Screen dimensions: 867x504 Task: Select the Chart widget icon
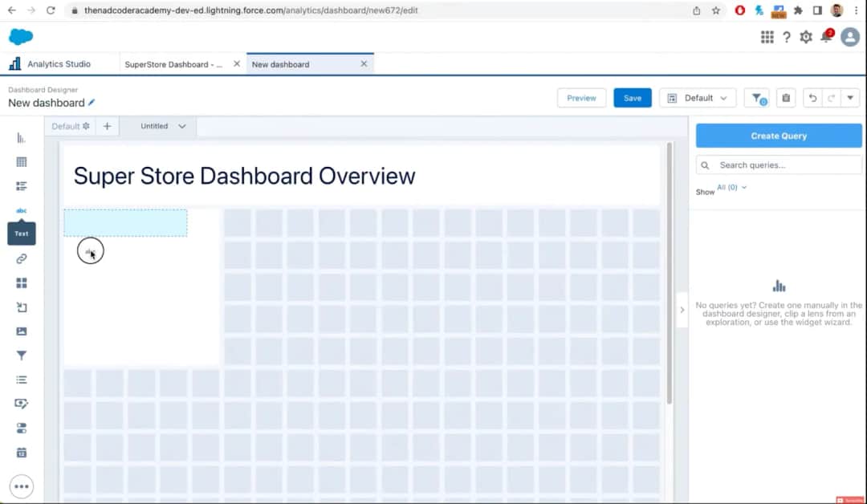click(x=21, y=137)
